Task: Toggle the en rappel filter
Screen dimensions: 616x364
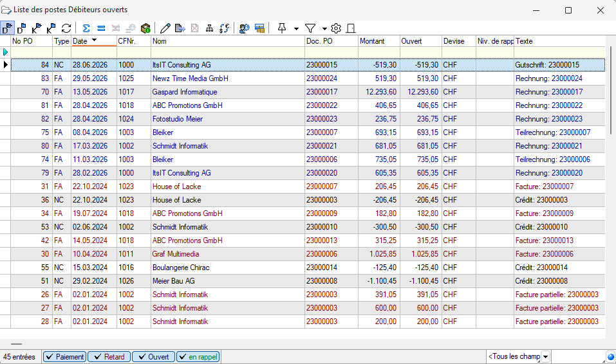Action: [198, 357]
